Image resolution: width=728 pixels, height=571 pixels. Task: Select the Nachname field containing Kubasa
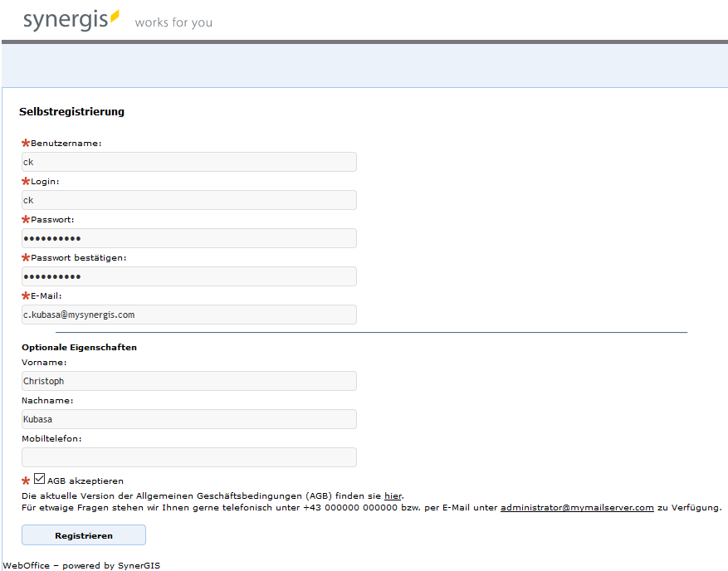tap(189, 419)
